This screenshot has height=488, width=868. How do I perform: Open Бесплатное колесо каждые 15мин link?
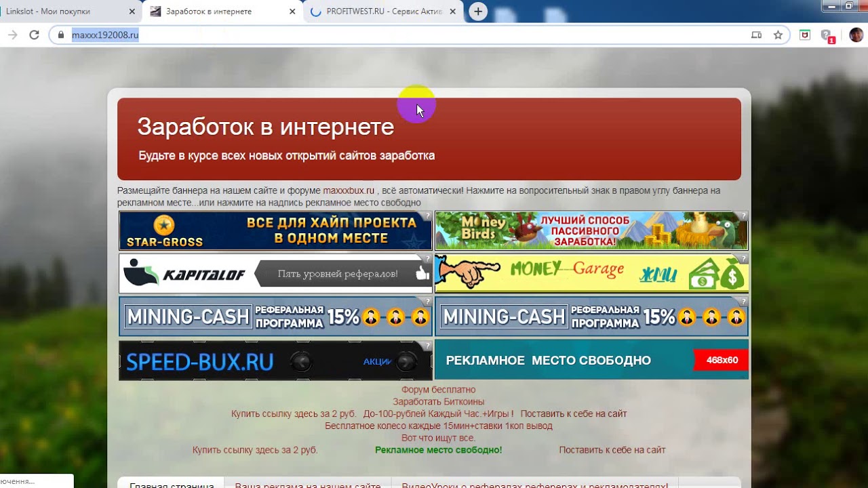(438, 426)
